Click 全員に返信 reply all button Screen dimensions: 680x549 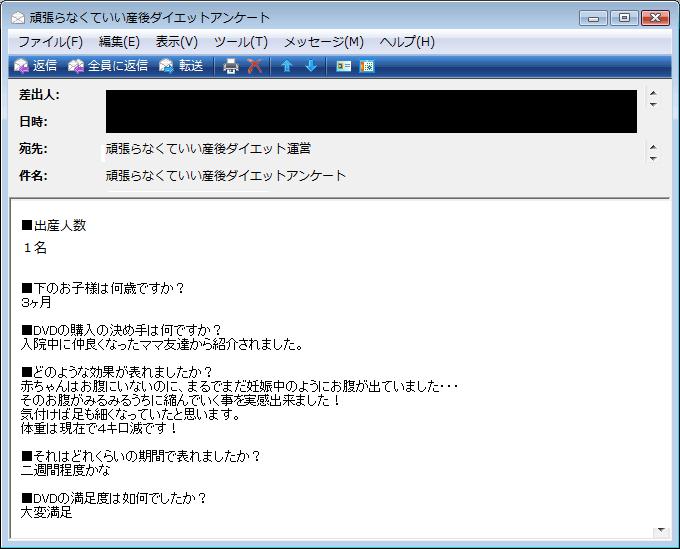(x=108, y=66)
